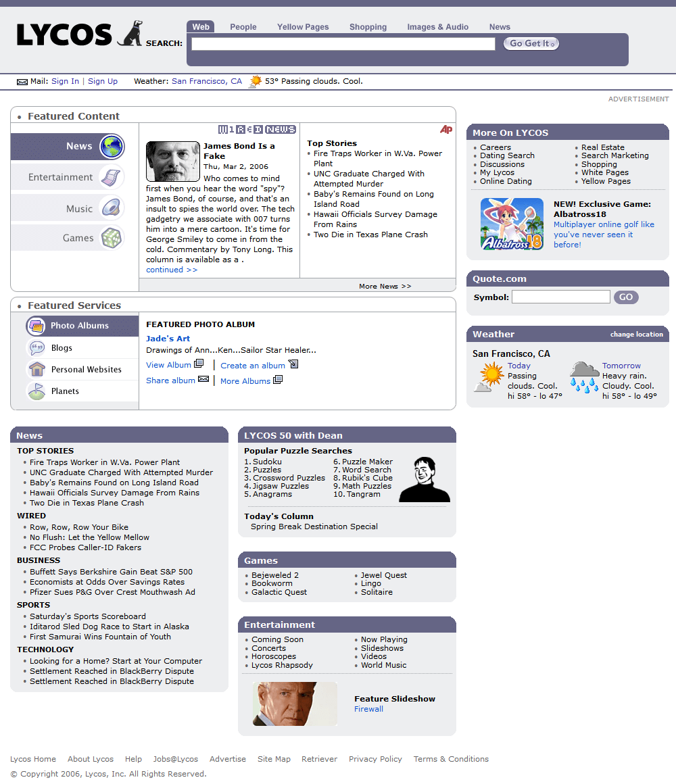Open Iditarod Sled Dog Race story
Image resolution: width=676 pixels, height=784 pixels.
[x=109, y=627]
